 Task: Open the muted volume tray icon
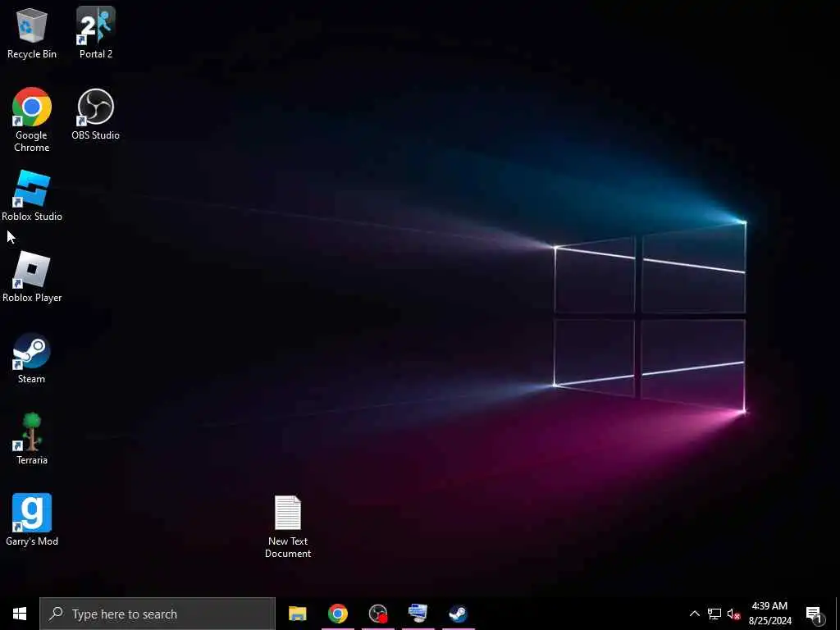733,614
